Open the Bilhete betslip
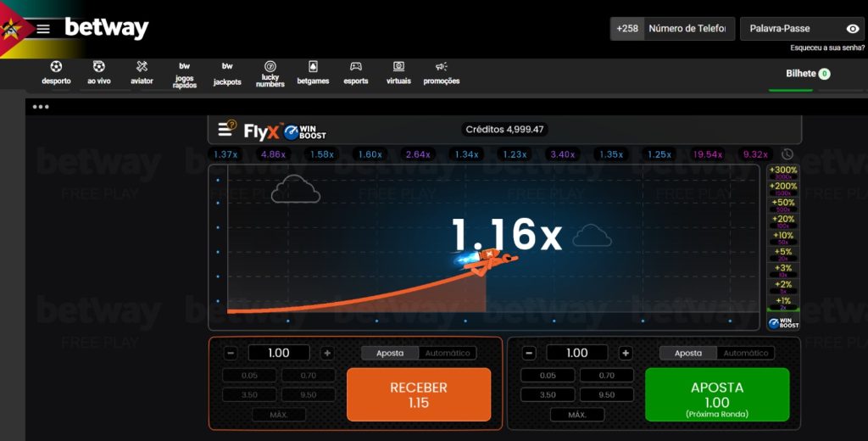 click(x=808, y=73)
